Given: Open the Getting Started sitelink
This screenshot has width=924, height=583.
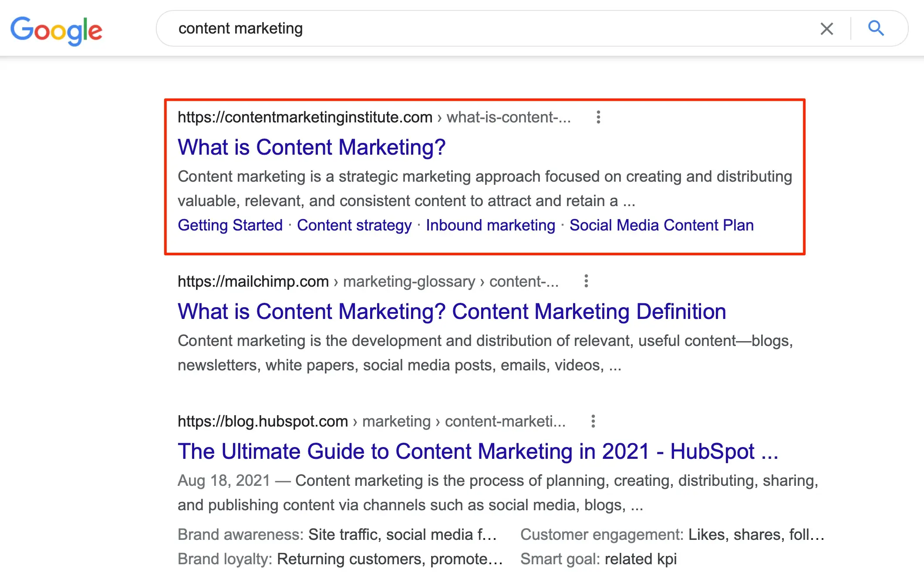Looking at the screenshot, I should [x=230, y=225].
